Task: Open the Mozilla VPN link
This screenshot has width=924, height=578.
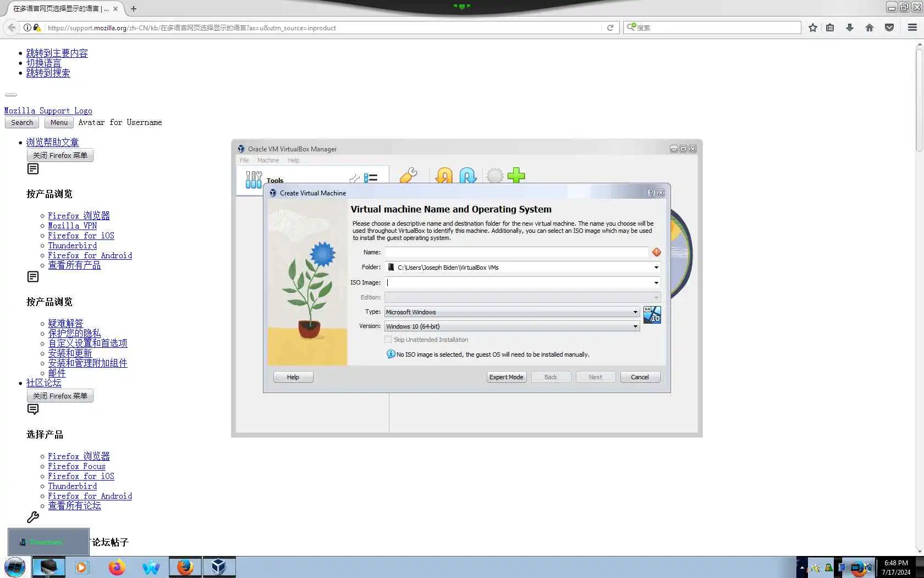Action: click(73, 226)
